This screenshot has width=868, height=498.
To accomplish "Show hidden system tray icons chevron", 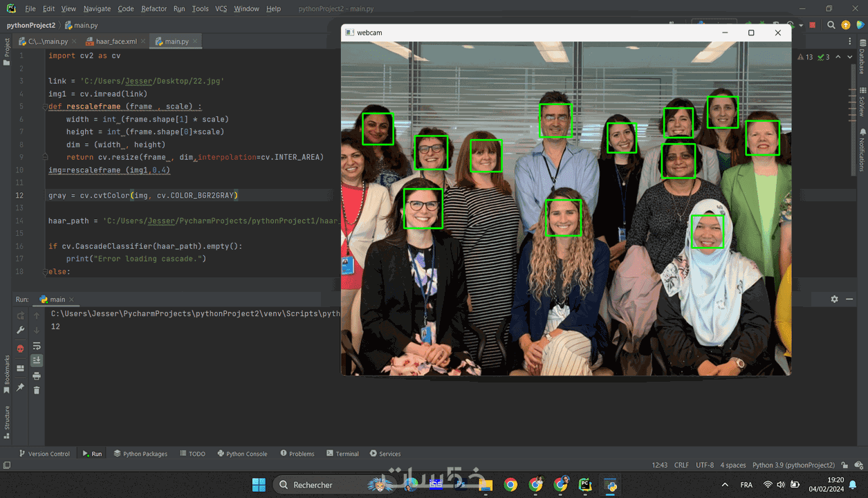I will [x=724, y=485].
